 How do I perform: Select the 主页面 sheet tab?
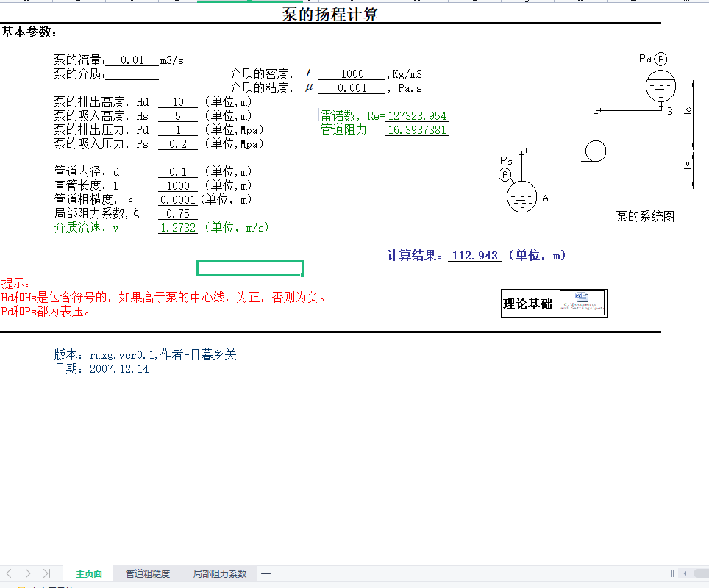coord(89,573)
